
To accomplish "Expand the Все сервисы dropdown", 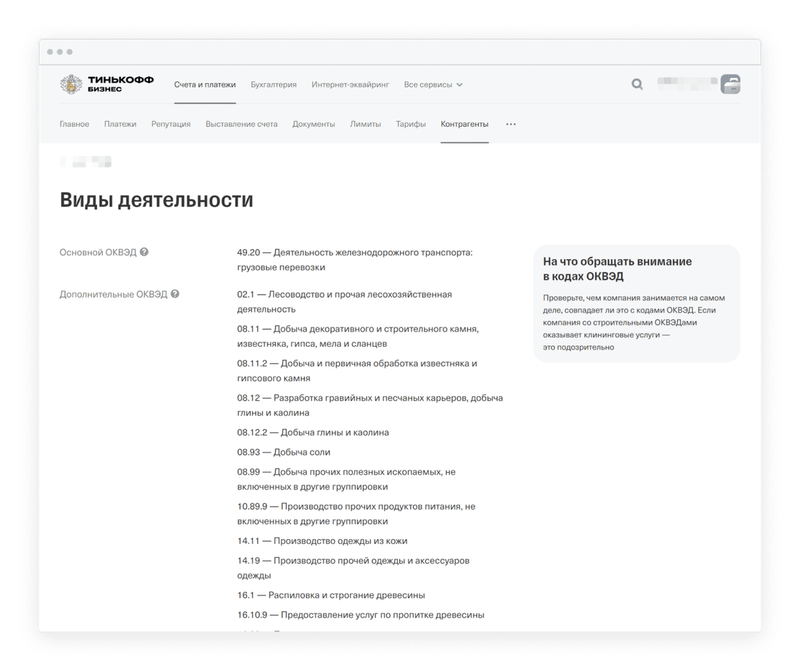I will coord(433,84).
